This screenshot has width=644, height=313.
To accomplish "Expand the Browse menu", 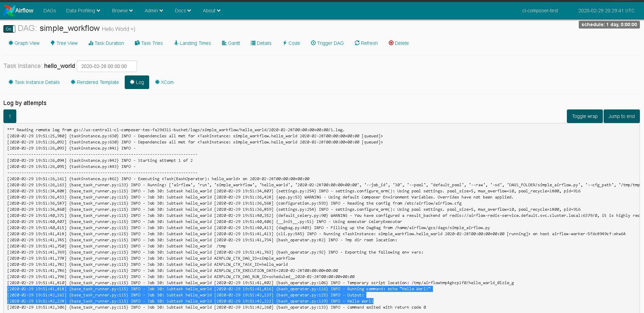I will click(x=122, y=11).
